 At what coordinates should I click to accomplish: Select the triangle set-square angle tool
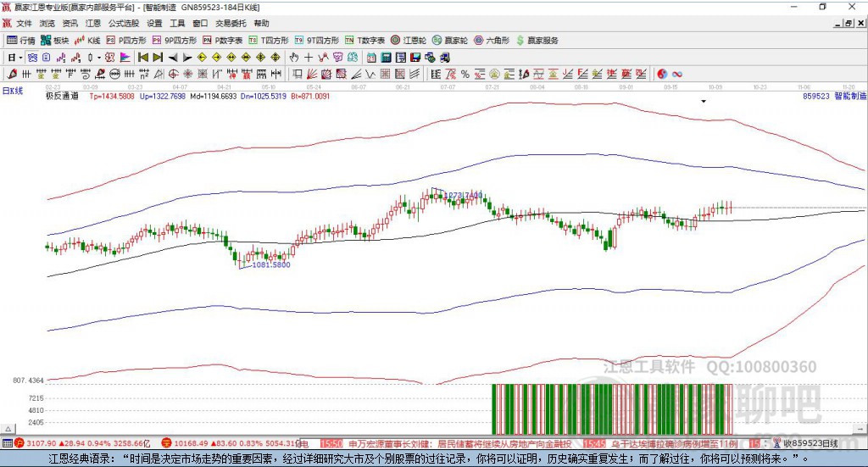pyautogui.click(x=159, y=74)
